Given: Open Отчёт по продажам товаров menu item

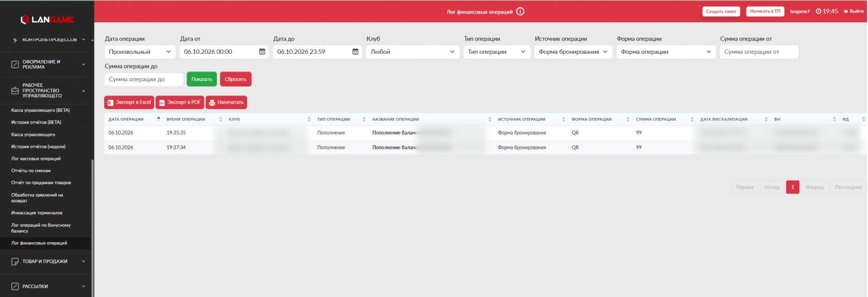Looking at the screenshot, I should coord(41,183).
